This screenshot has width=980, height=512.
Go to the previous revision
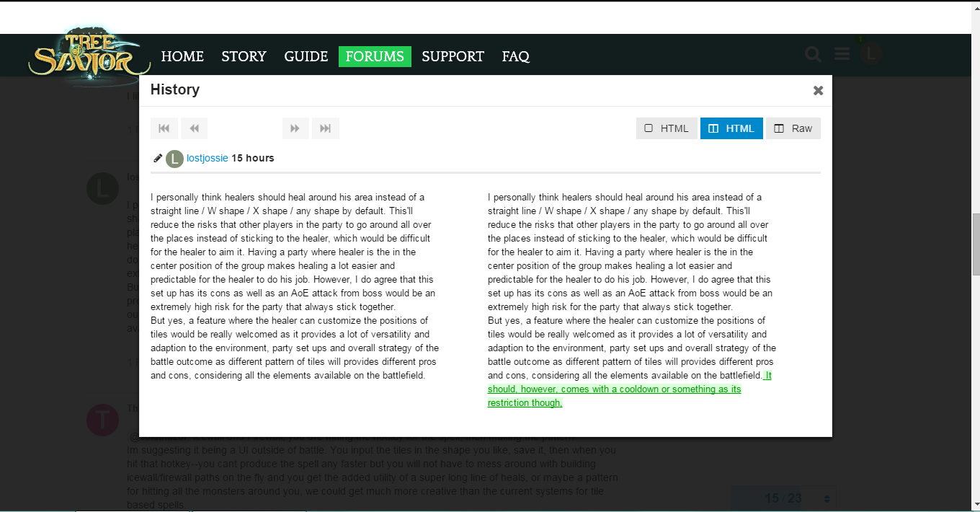[x=194, y=128]
